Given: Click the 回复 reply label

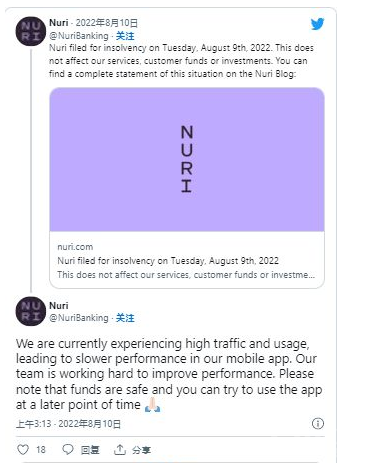Looking at the screenshot, I should [x=90, y=450].
